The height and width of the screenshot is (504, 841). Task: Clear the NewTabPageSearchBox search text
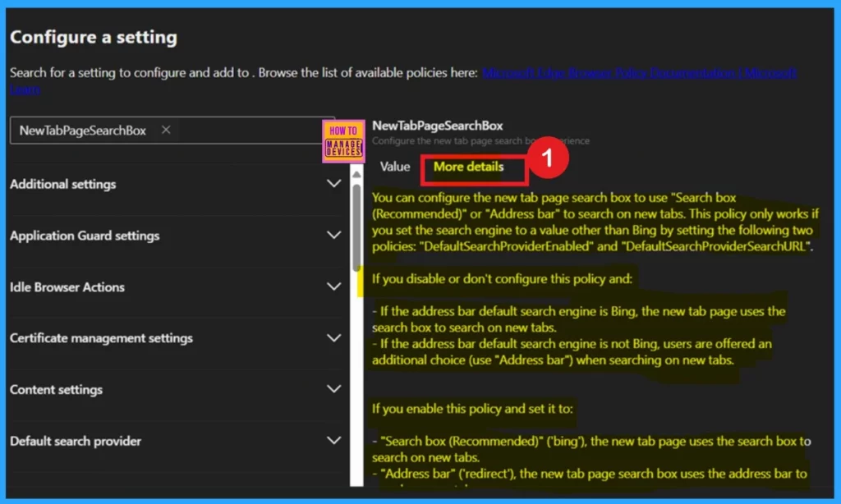[x=166, y=130]
